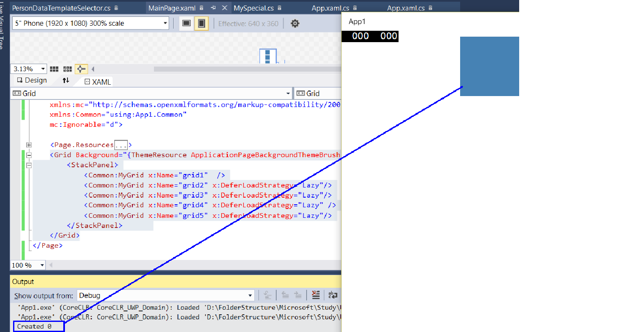Screen dimensions: 644x332
Task: Close the MainPage.xaml tab
Action: pos(225,8)
